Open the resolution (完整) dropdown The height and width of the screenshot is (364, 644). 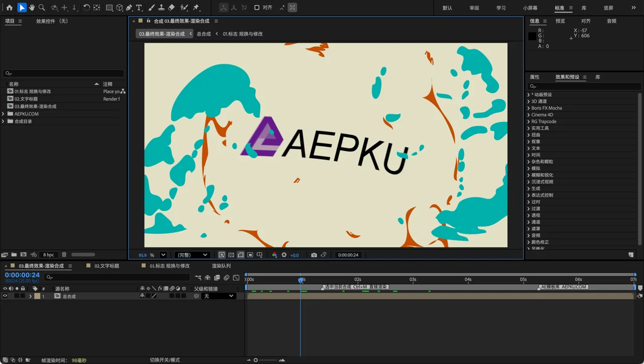click(x=191, y=255)
